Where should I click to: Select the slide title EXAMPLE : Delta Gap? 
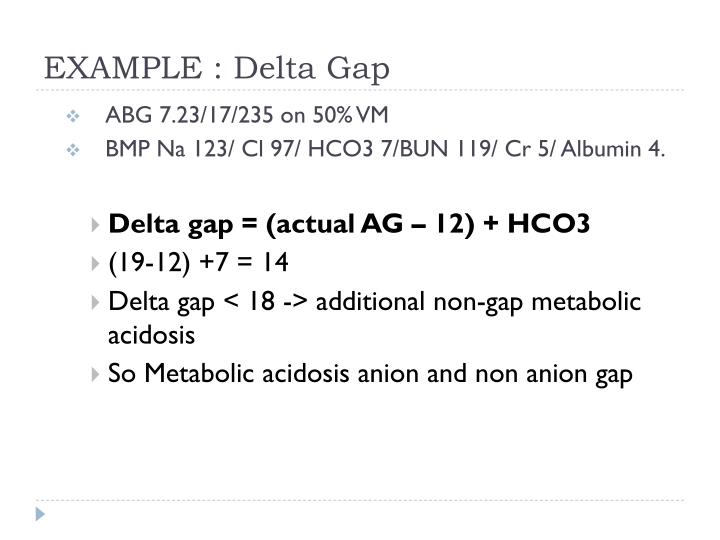point(217,68)
